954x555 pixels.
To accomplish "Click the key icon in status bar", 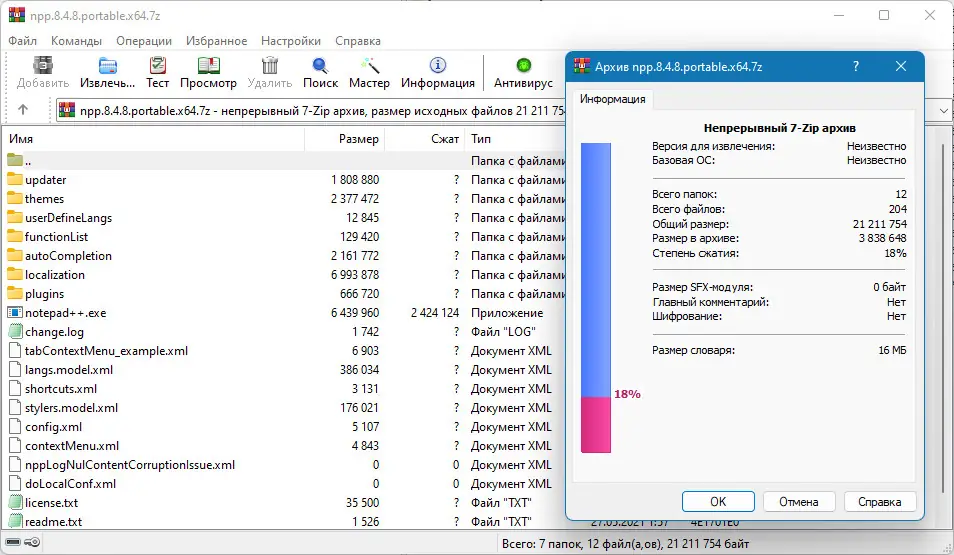I will [32, 542].
